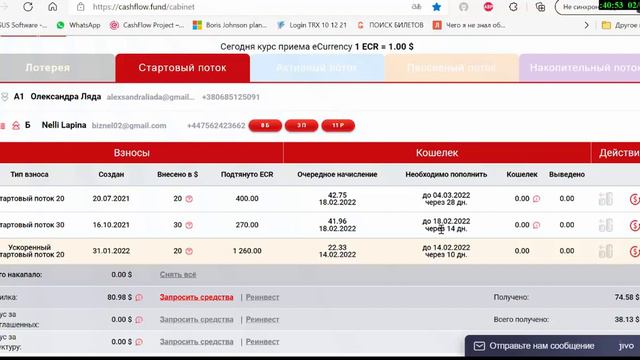Viewport: 640px width, 360px height.
Task: View site info via the address bar lock icon
Action: (81, 7)
